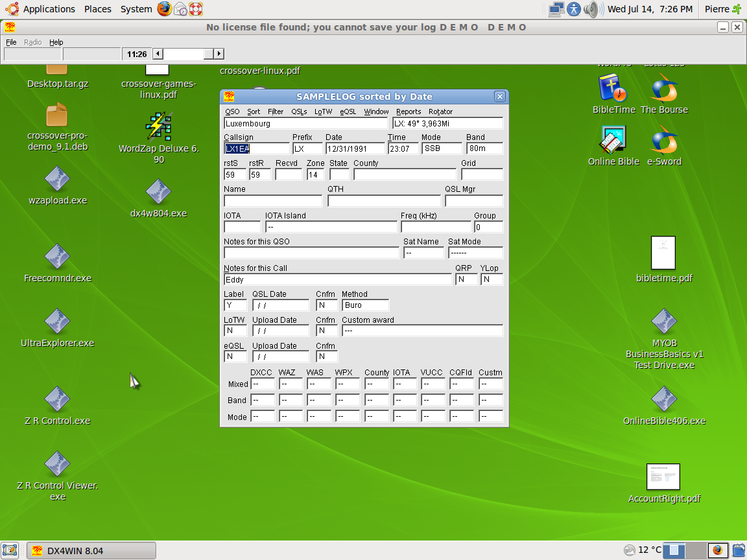Launch Firefox from the top panel
Screen dimensions: 747x560
click(165, 9)
